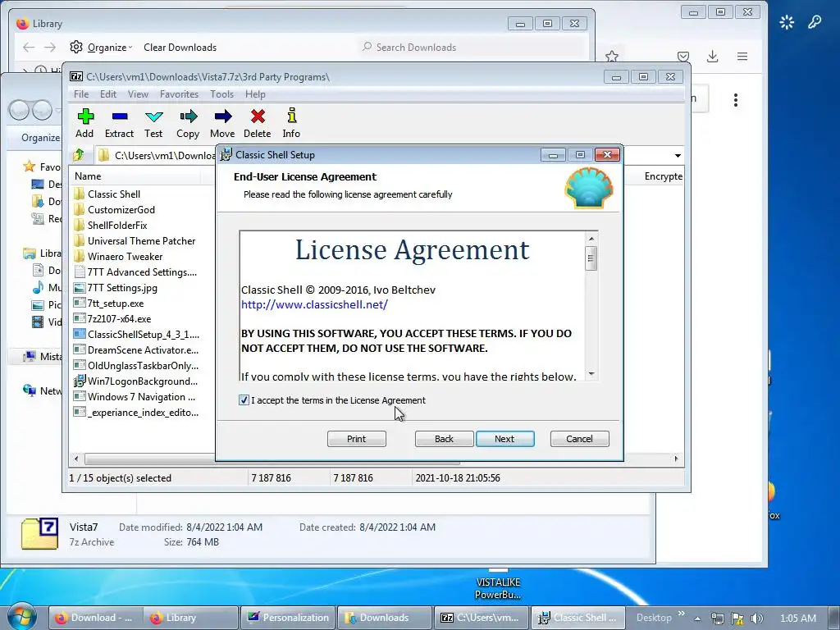
Task: Click the Firefox Pocket save icon
Action: [x=683, y=57]
